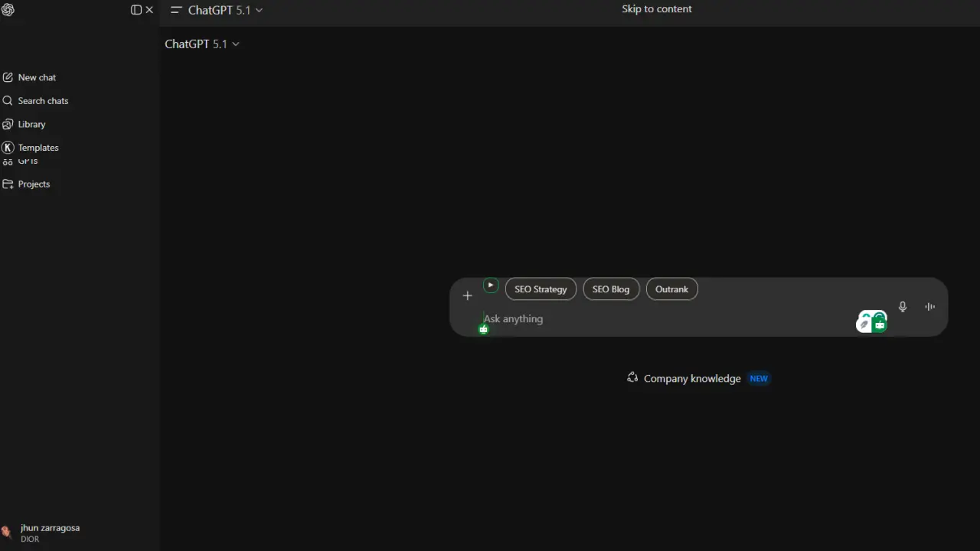Click the Templates K icon
980x551 pixels.
[8, 148]
